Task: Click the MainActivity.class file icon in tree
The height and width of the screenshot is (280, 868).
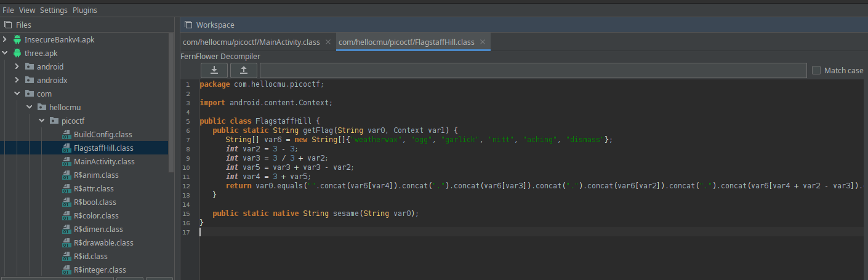Action: (66, 161)
